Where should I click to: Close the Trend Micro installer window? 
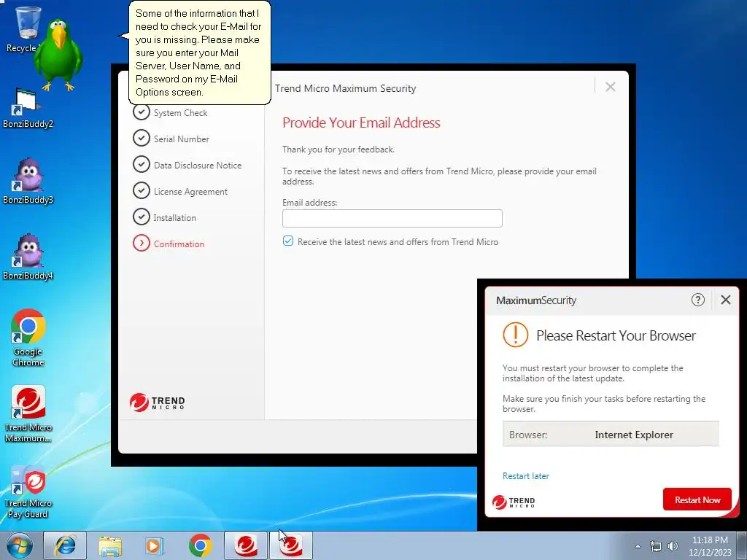(x=611, y=87)
